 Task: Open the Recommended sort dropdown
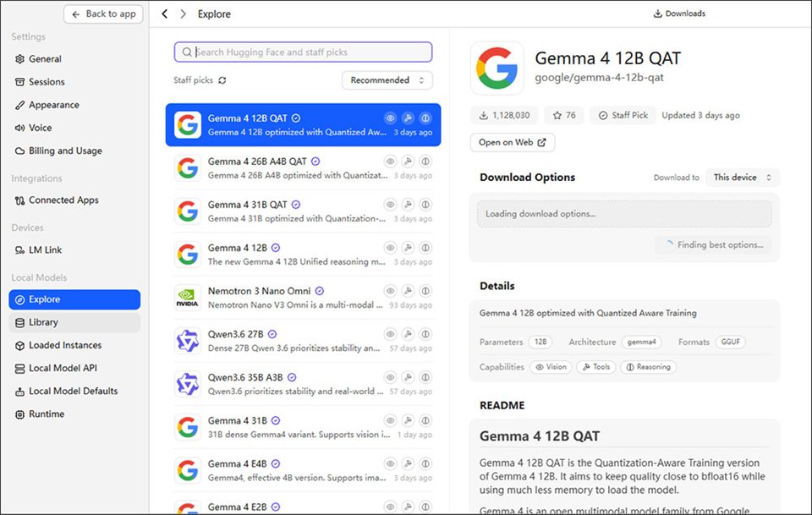tap(387, 80)
